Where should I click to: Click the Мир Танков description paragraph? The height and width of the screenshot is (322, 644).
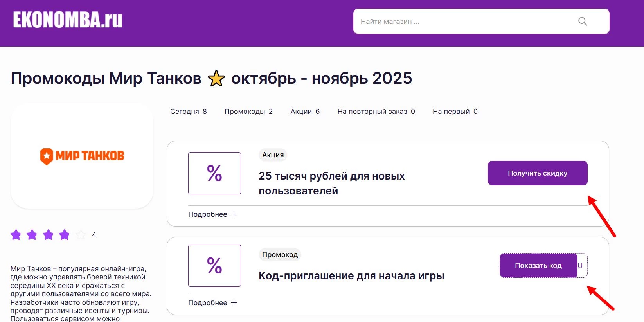81,294
